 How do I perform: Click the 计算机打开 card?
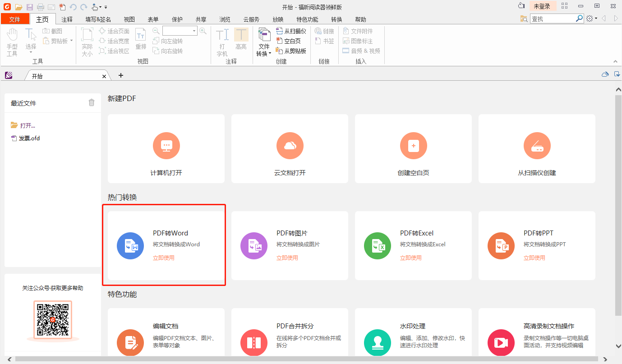166,148
